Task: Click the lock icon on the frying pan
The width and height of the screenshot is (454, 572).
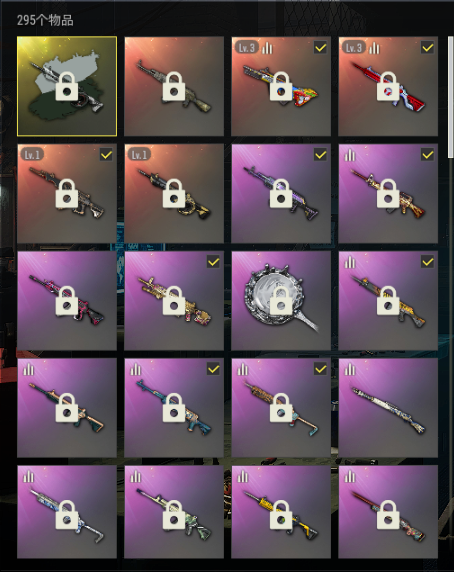Action: 281,300
